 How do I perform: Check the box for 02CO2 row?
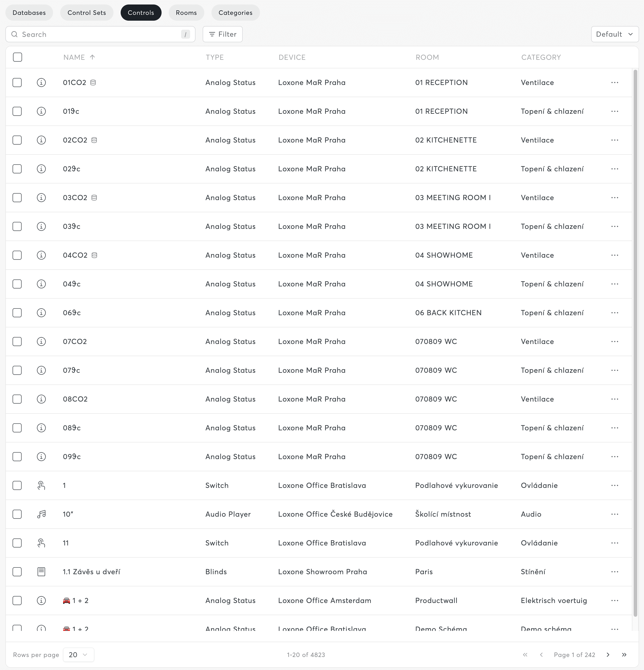pos(17,140)
